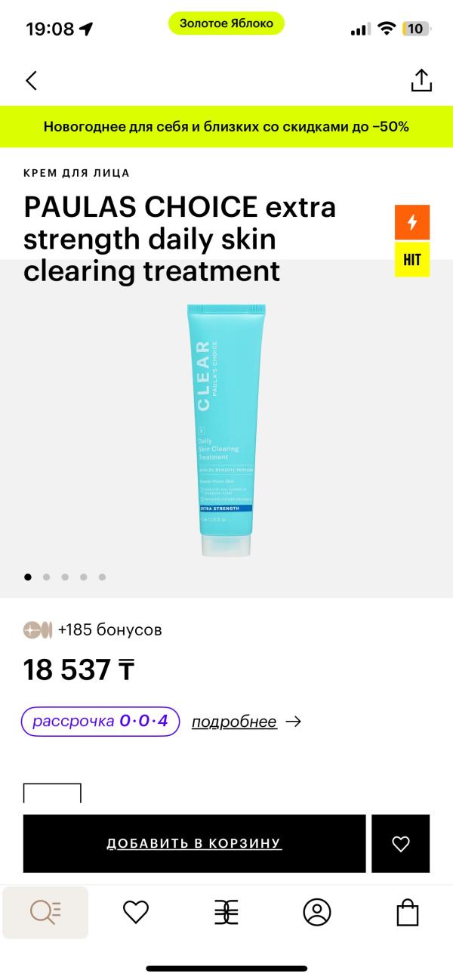This screenshot has height=980, width=453.
Task: Open the search catalog tab
Action: tap(45, 913)
